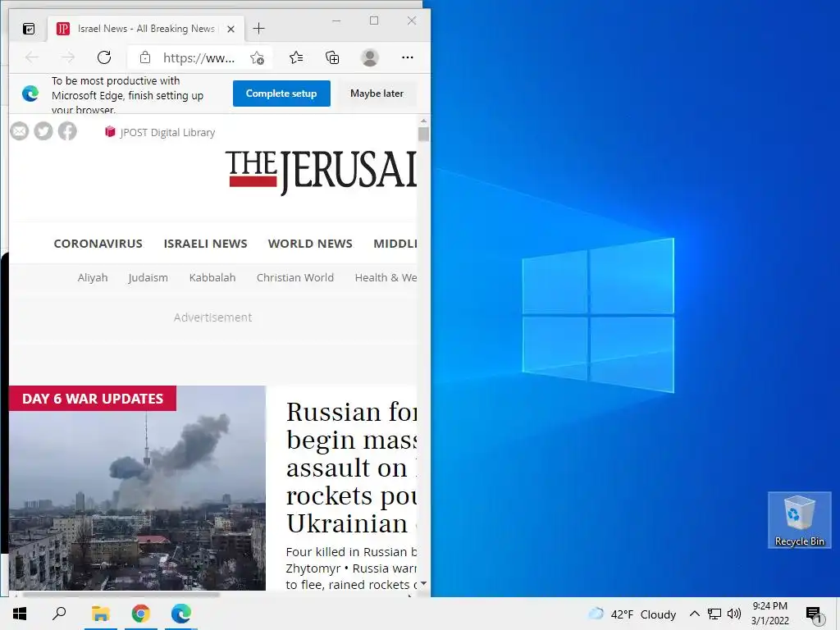Open the ISRAELI NEWS menu item

[205, 244]
